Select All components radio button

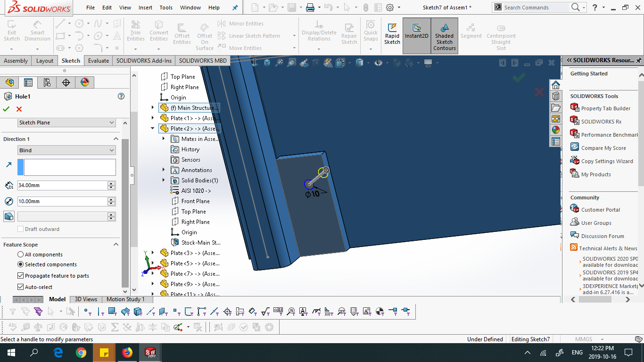[x=20, y=255]
